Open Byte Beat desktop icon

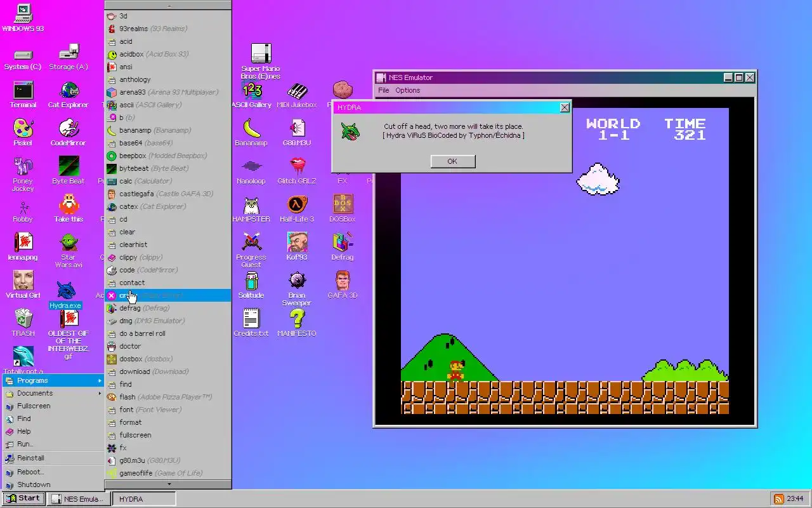(69, 171)
